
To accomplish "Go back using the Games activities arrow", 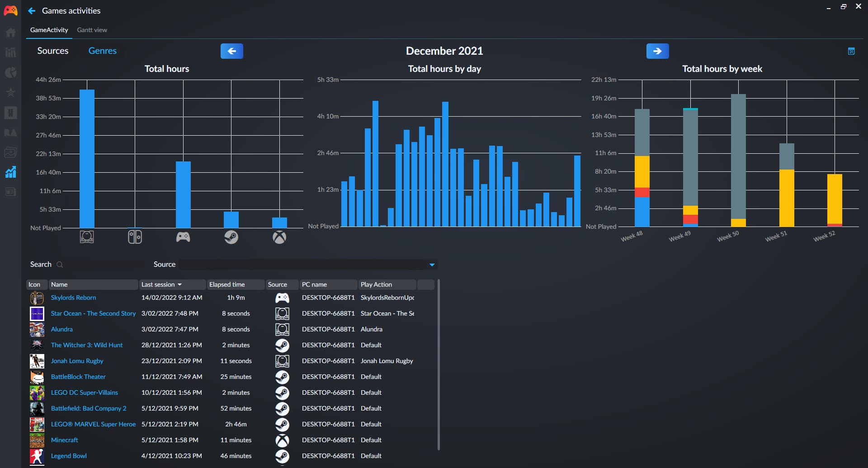I will click(32, 10).
